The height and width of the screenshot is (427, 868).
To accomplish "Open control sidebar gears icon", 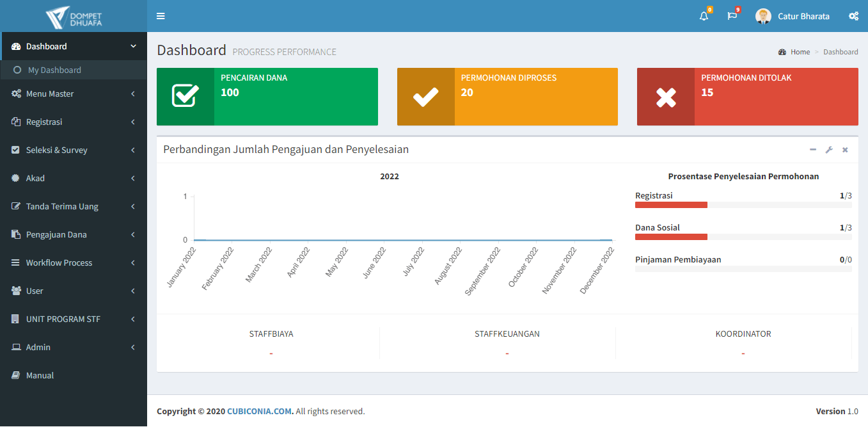I will [x=853, y=16].
